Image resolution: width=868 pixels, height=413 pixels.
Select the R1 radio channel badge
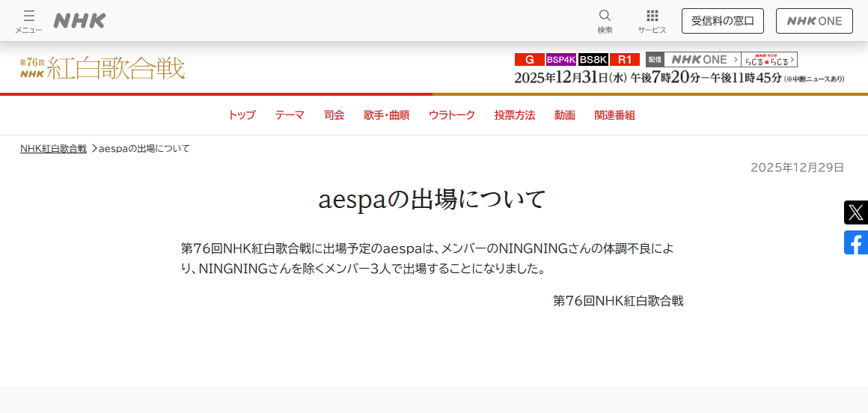(625, 59)
